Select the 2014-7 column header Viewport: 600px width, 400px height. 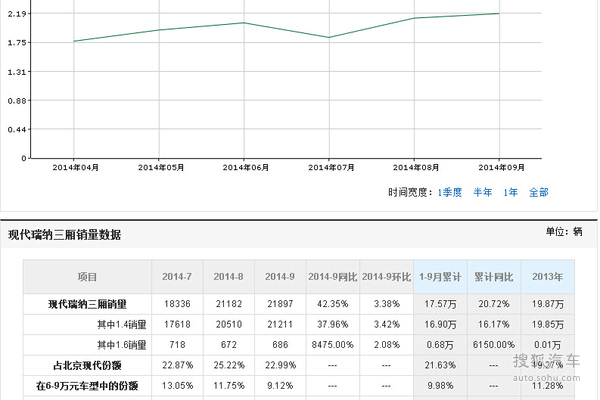[x=176, y=276]
